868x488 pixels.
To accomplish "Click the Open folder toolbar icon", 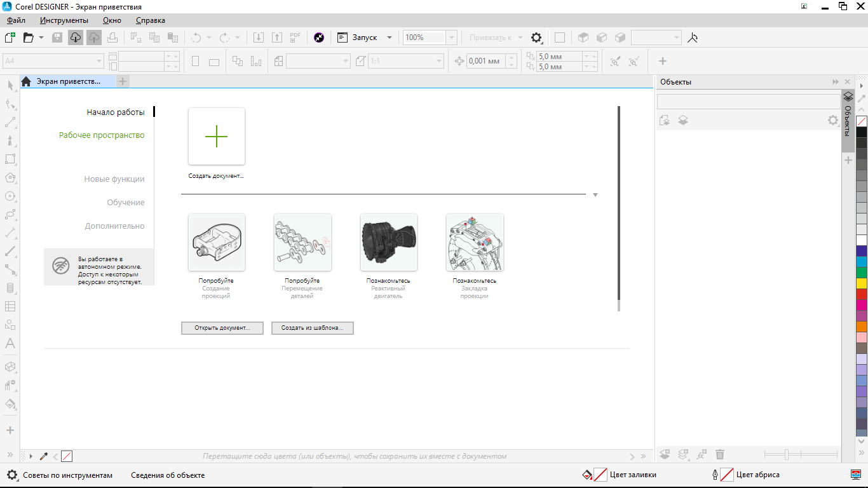I will coord(29,37).
